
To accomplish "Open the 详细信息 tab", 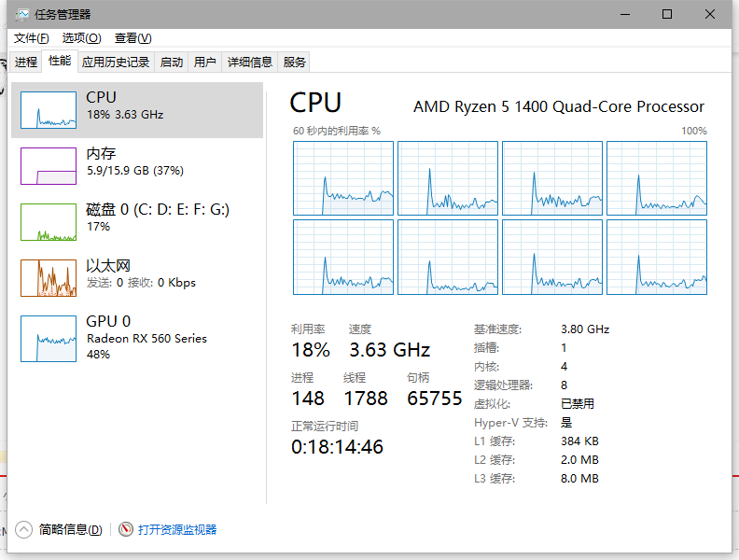I will coord(250,63).
